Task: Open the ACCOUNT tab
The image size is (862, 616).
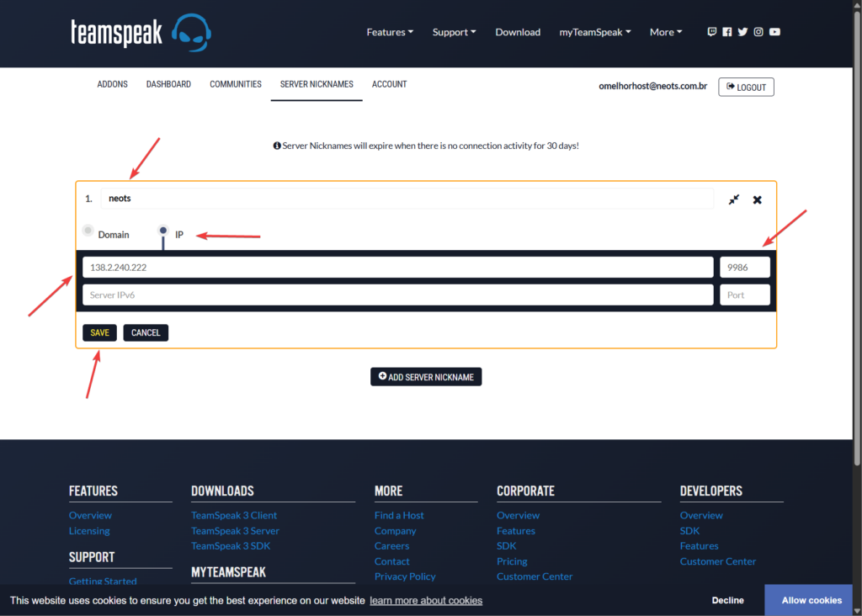Action: click(x=389, y=84)
